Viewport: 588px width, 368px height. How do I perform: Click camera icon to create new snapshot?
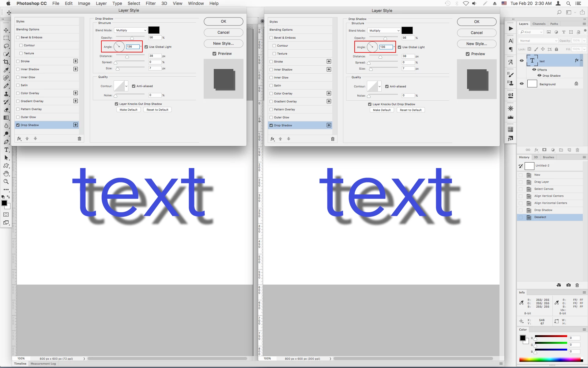568,285
